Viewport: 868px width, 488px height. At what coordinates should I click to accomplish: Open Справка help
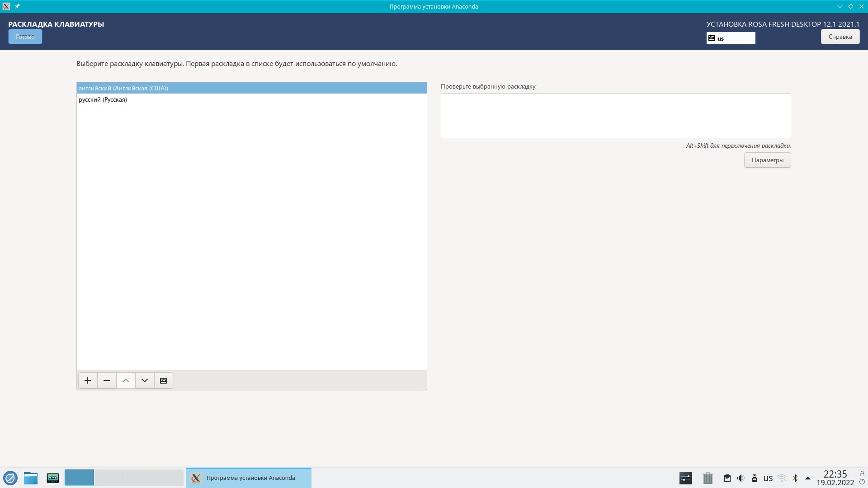click(840, 37)
